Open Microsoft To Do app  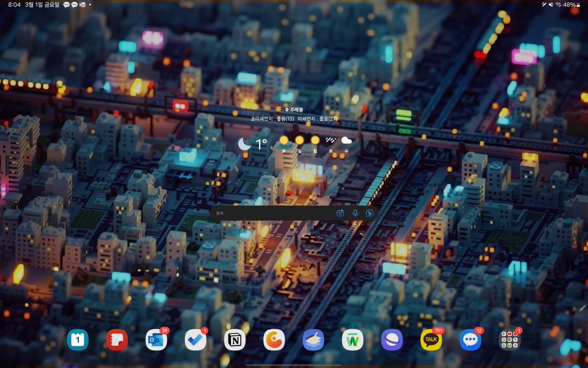pyautogui.click(x=196, y=340)
